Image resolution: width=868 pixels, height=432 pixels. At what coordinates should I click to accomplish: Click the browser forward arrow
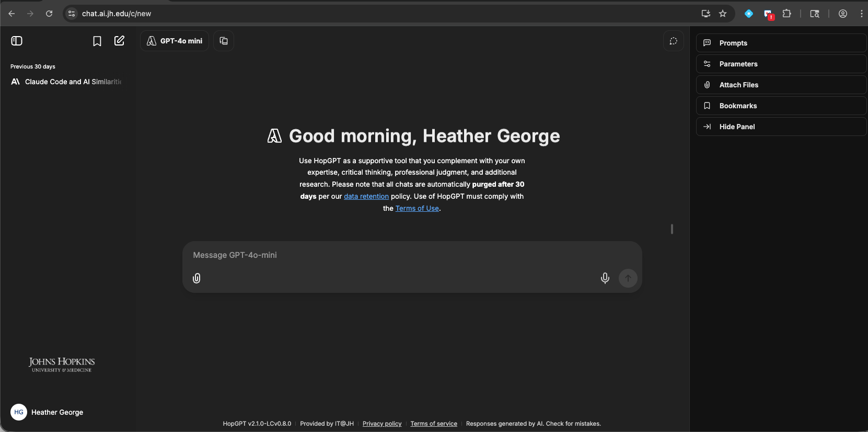pos(30,14)
